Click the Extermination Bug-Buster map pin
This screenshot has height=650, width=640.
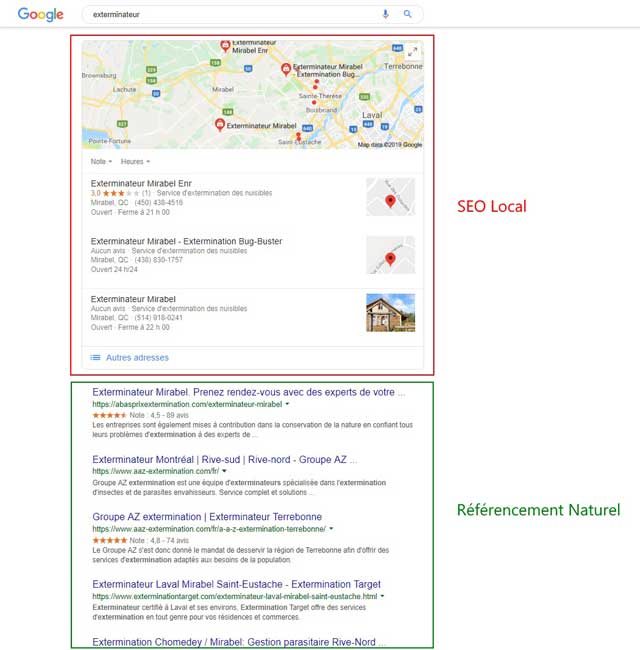tap(286, 69)
